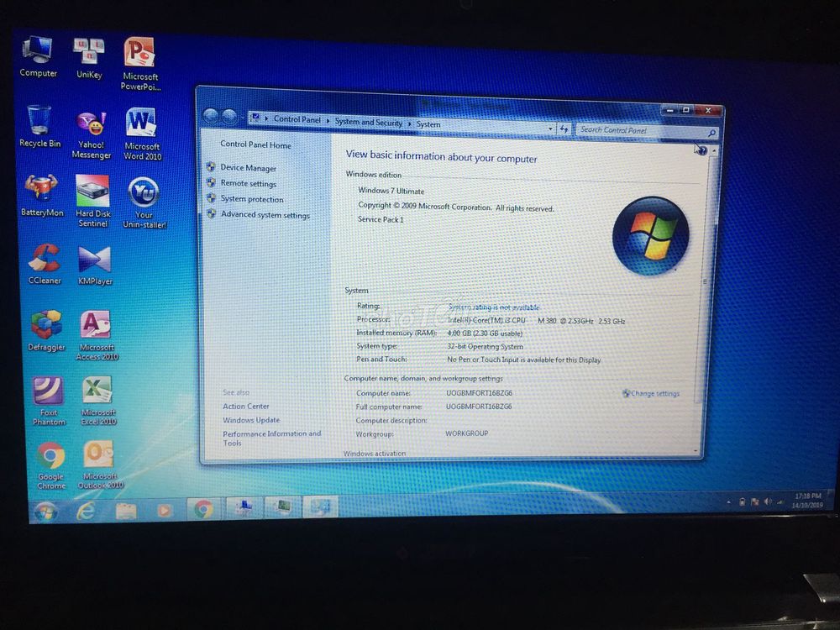Click the volume speaker tray icon
This screenshot has width=840, height=630.
pos(768,502)
